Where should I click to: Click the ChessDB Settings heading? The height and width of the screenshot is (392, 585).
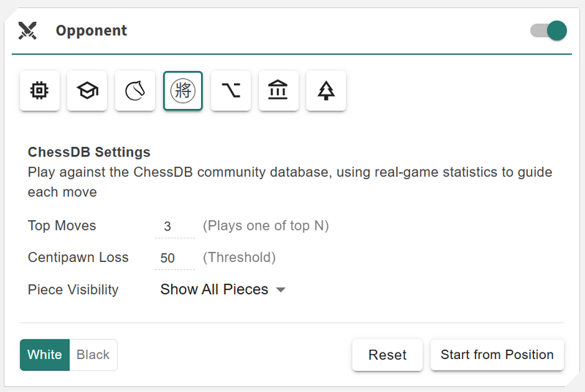(89, 153)
